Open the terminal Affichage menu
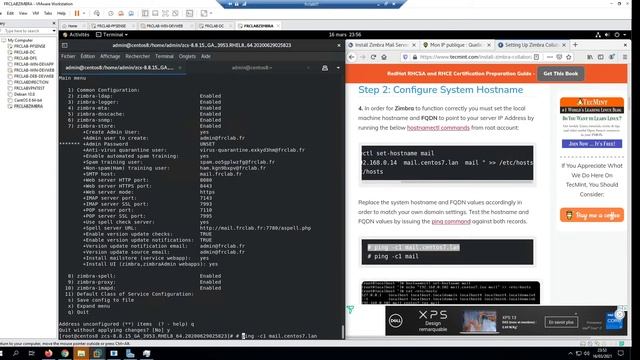Image resolution: width=640 pixels, height=360 pixels. pyautogui.click(x=110, y=56)
